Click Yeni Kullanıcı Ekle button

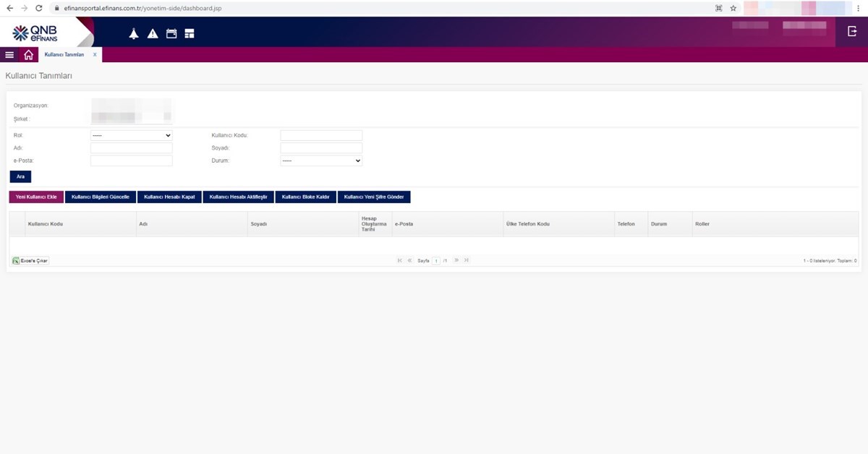click(36, 197)
